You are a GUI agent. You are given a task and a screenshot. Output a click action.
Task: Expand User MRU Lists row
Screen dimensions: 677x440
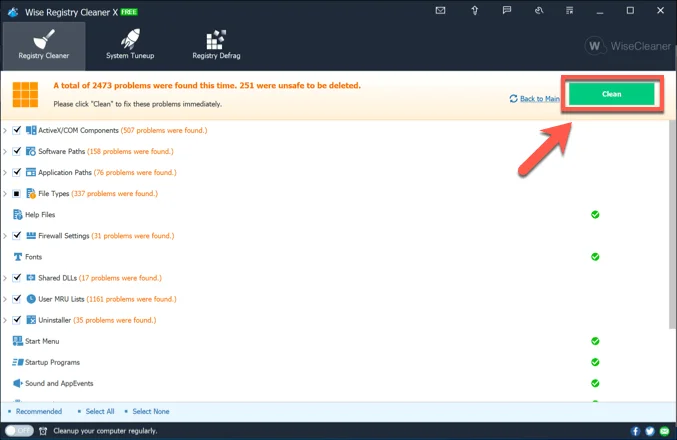click(x=5, y=299)
